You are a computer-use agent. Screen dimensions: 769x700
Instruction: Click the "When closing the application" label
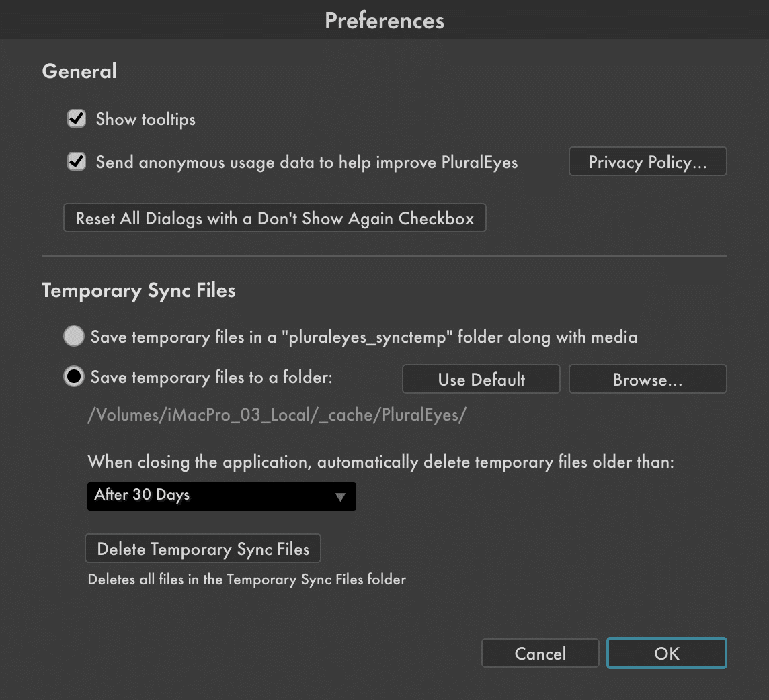(380, 462)
